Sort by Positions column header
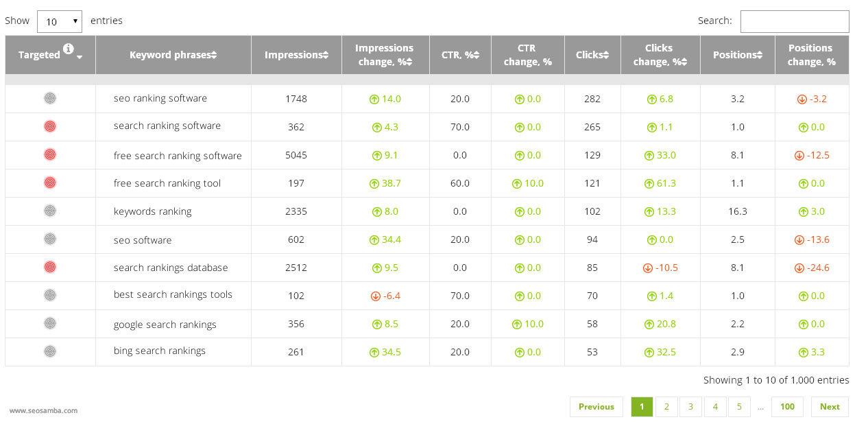868x424 pixels. [738, 55]
